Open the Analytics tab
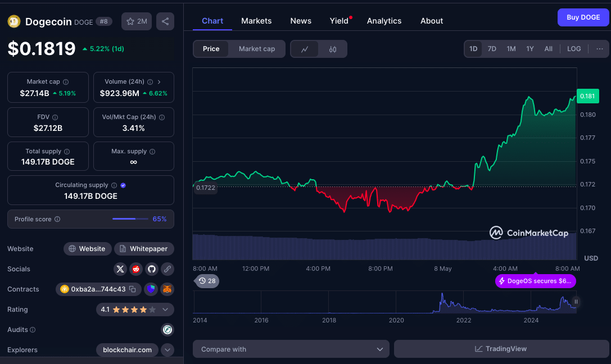The width and height of the screenshot is (611, 364). 384,21
